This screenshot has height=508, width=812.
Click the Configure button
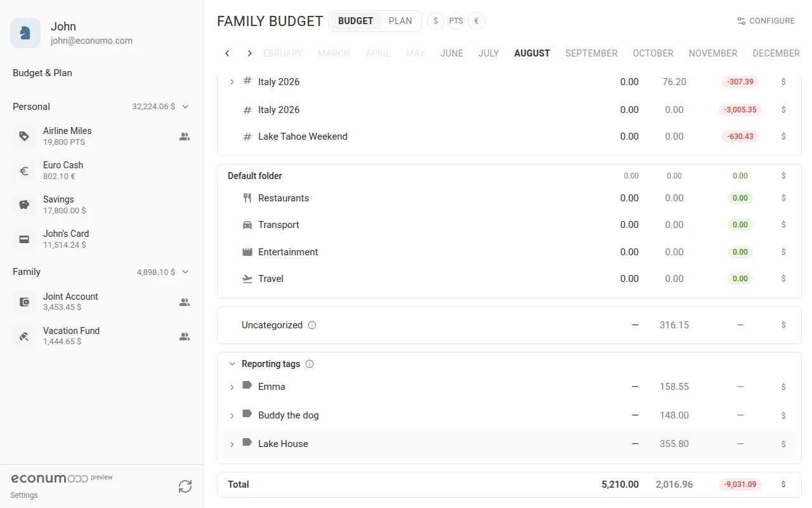coord(766,21)
